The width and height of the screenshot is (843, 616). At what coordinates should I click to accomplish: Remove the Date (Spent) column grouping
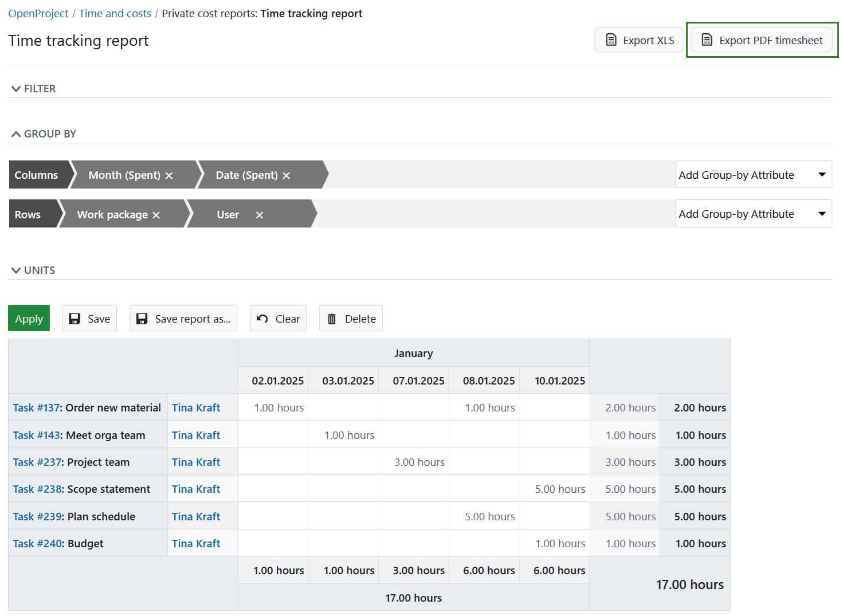(x=287, y=175)
